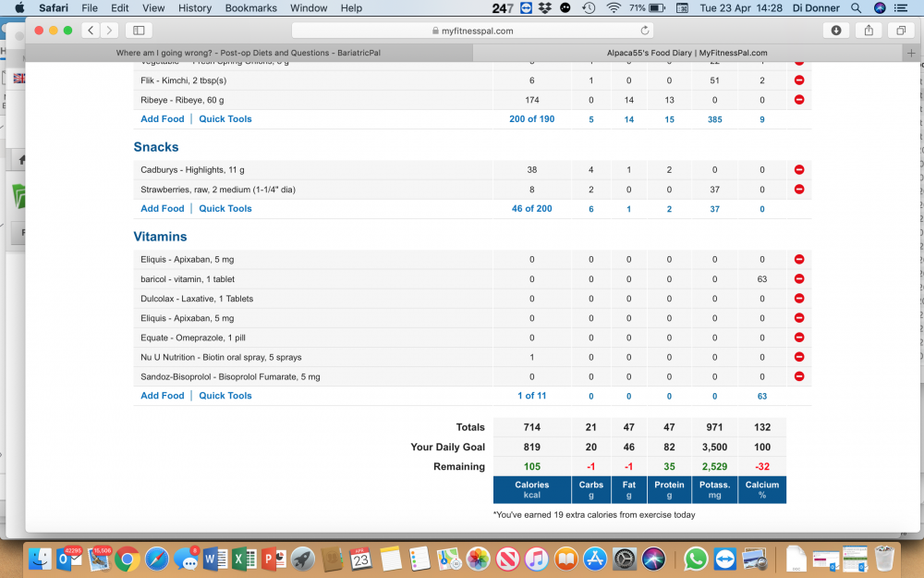Open Notification Center

pos(901,7)
